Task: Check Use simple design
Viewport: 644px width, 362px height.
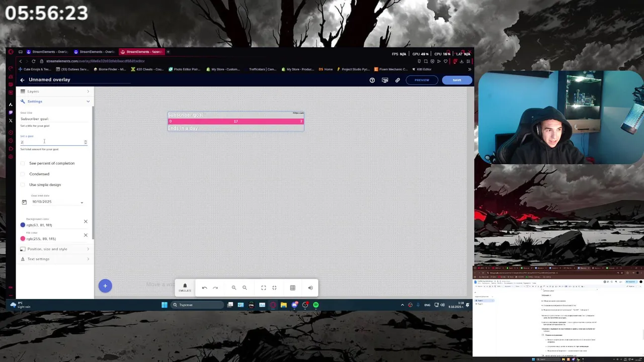Action: [x=23, y=185]
